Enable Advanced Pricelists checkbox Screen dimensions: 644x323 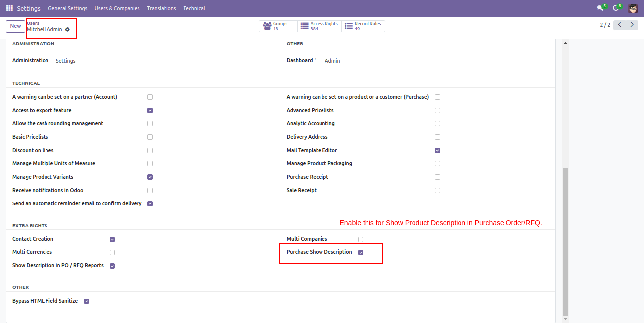[x=437, y=111]
